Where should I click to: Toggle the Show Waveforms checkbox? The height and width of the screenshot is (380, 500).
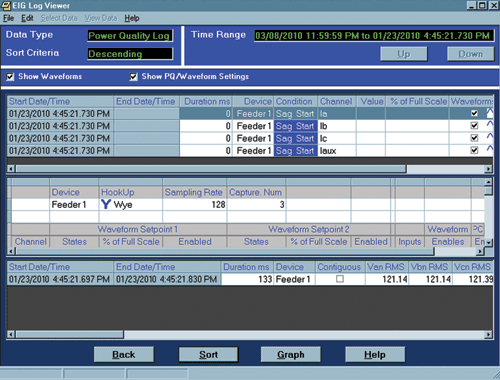(x=10, y=77)
